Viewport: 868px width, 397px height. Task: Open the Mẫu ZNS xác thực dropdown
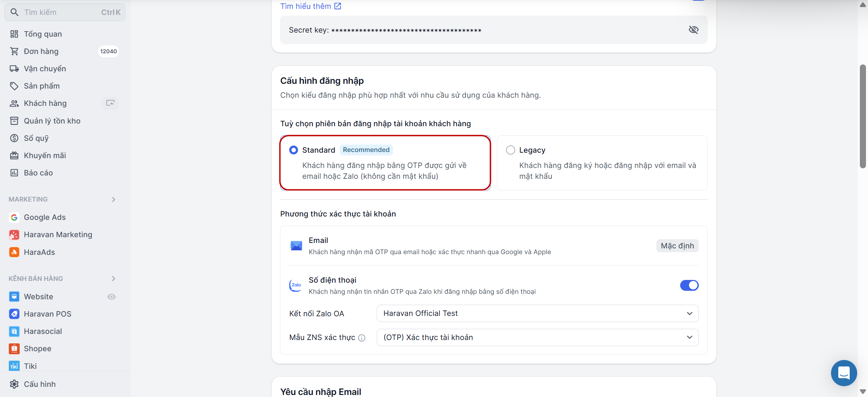tap(537, 337)
